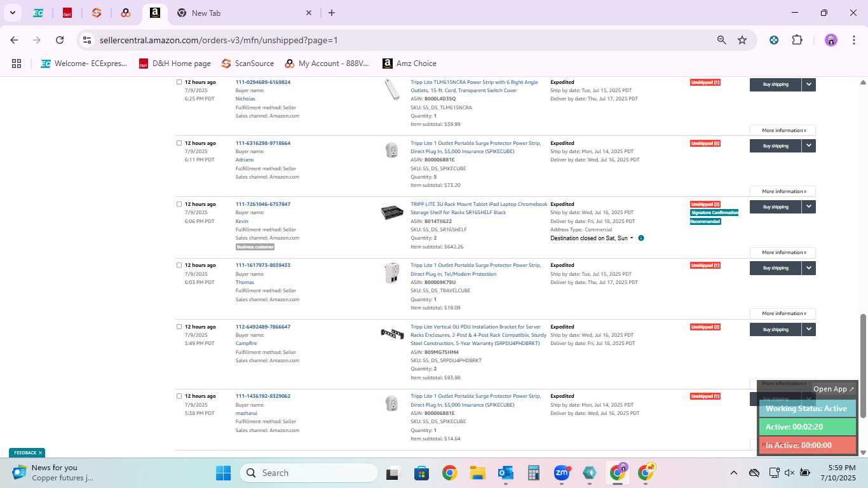Open the zoom magnifier in address bar
Image resolution: width=868 pixels, height=488 pixels.
point(722,40)
